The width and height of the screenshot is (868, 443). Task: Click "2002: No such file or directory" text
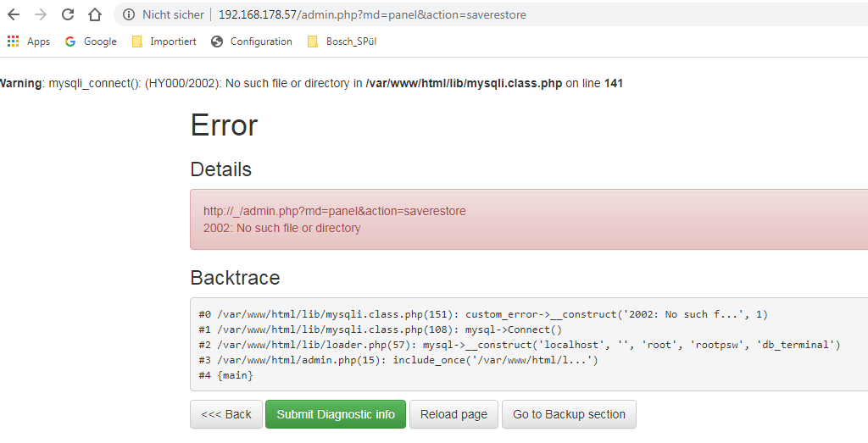click(x=281, y=228)
